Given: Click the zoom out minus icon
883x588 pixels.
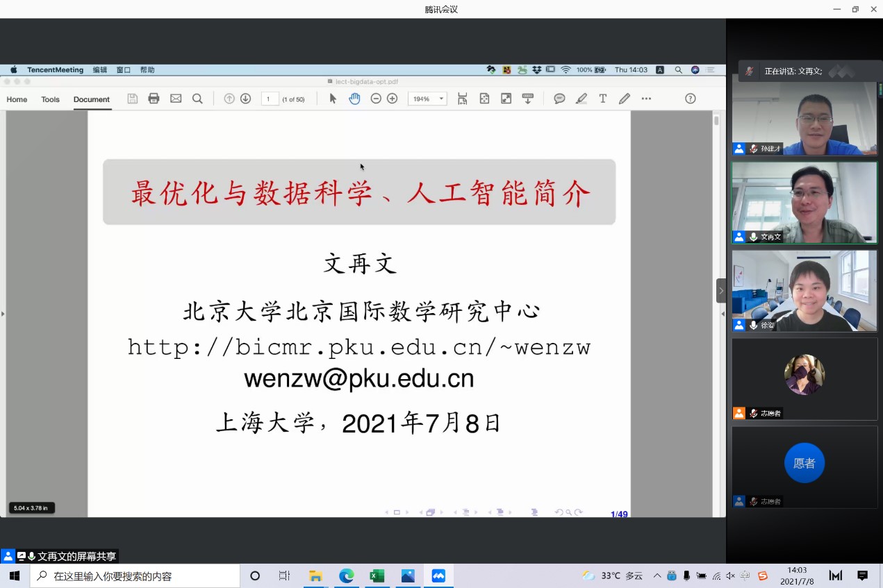Looking at the screenshot, I should coord(376,99).
